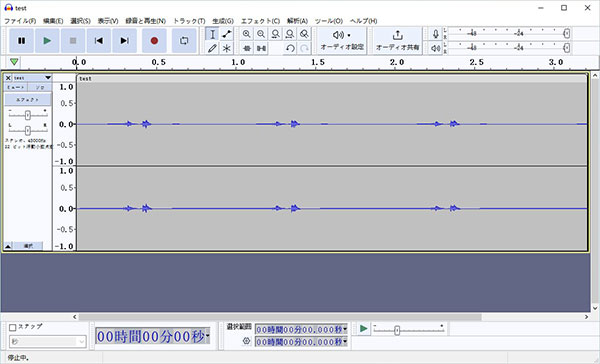Open the snap unit 秒 combo box
The width and height of the screenshot is (600, 364).
[x=47, y=341]
